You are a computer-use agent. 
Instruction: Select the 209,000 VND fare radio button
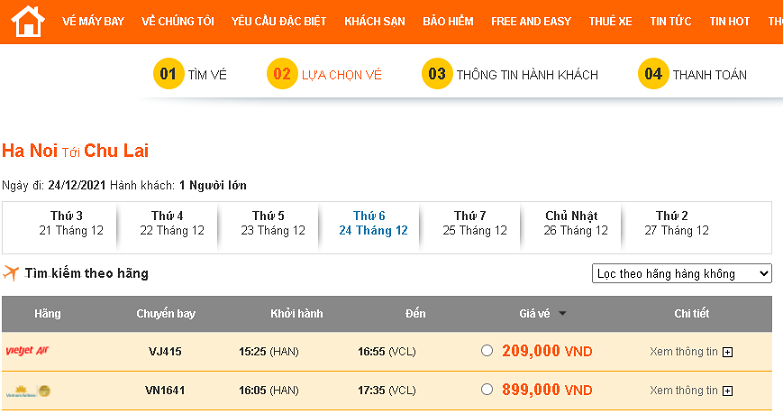pos(487,351)
